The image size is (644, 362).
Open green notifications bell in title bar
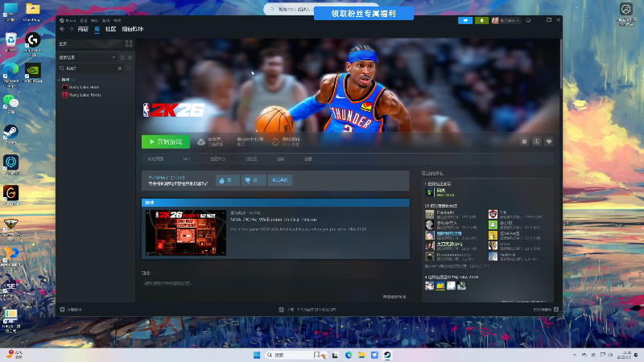click(x=481, y=21)
